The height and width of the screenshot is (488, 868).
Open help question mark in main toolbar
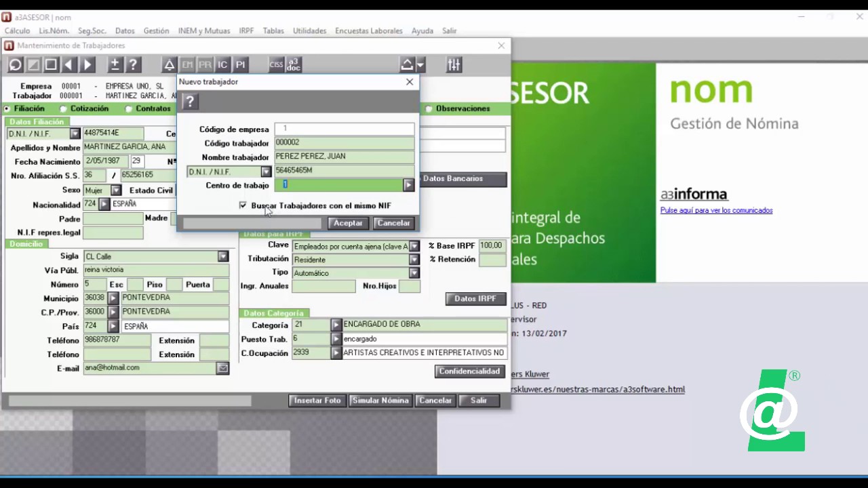pyautogui.click(x=134, y=65)
